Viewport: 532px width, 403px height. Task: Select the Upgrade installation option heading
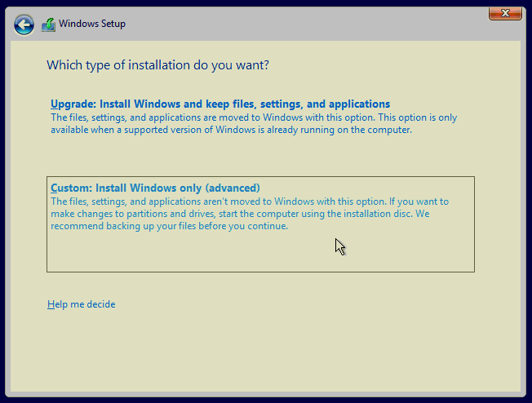220,104
